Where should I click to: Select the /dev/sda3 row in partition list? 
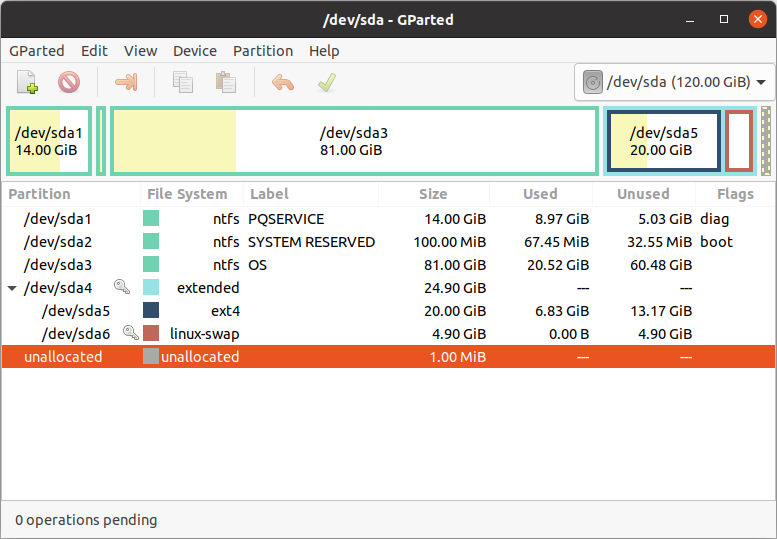click(x=388, y=265)
